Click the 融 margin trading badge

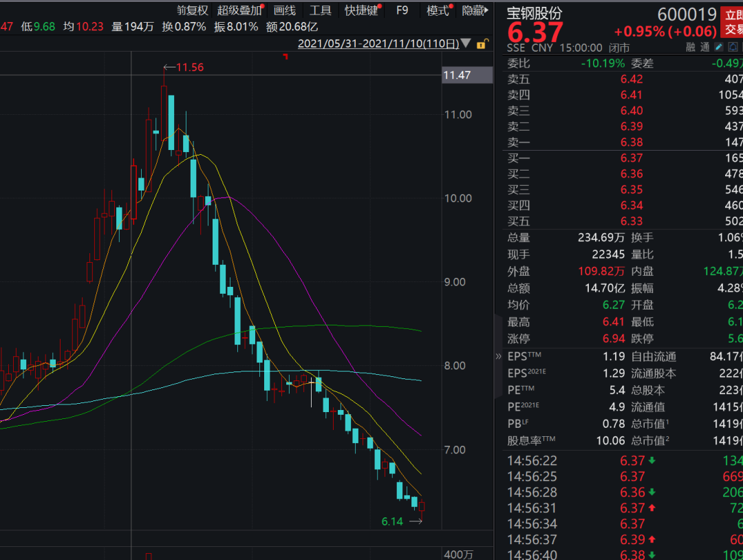[690, 46]
